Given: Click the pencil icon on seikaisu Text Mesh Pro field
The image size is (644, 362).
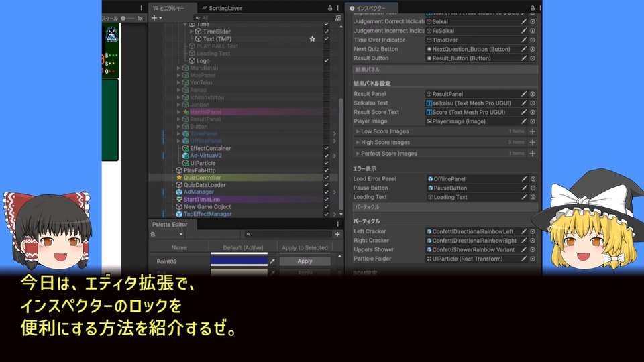Looking at the screenshot, I should [524, 103].
